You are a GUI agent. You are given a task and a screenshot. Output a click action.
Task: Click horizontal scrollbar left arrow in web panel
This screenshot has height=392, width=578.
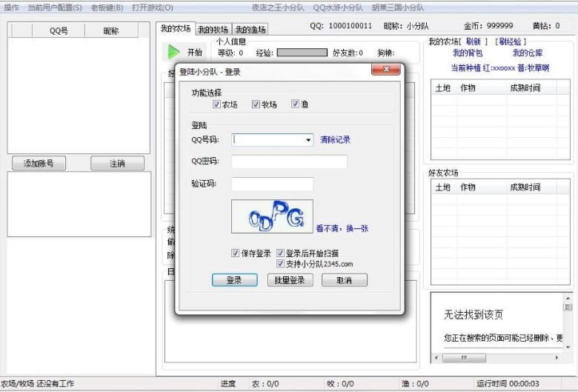point(436,358)
